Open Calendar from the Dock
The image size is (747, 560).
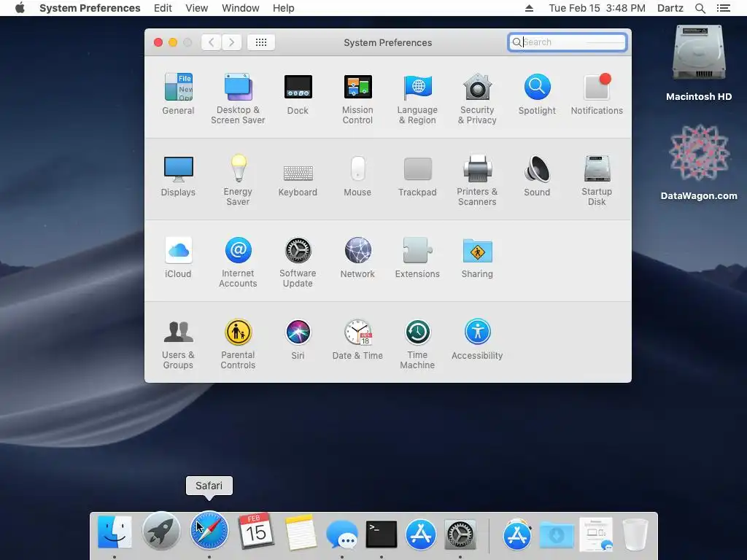click(x=255, y=531)
